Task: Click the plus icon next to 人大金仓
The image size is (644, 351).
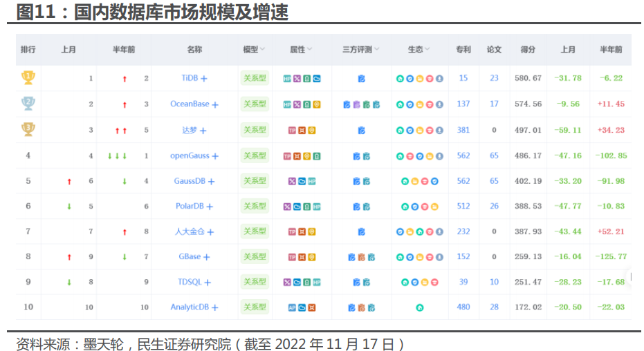Action: coord(210,232)
